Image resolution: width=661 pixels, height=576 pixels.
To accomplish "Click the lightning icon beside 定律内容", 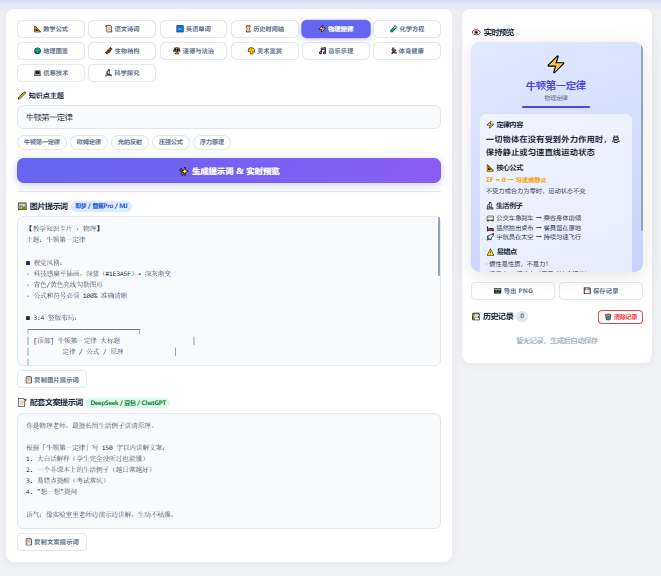I will (490, 125).
